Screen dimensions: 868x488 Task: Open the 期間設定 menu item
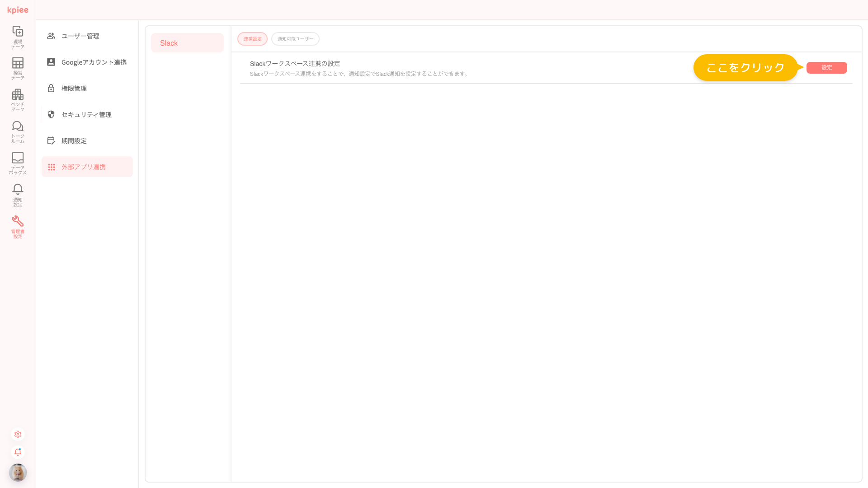click(74, 141)
